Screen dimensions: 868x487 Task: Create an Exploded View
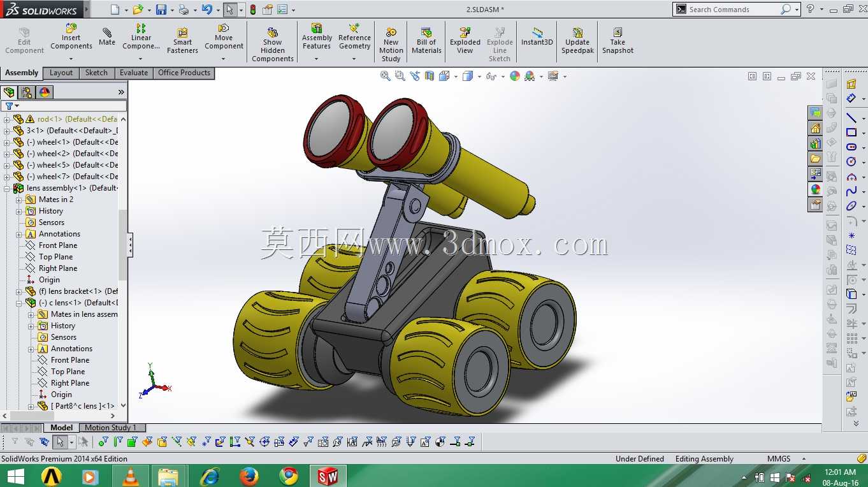pyautogui.click(x=465, y=41)
